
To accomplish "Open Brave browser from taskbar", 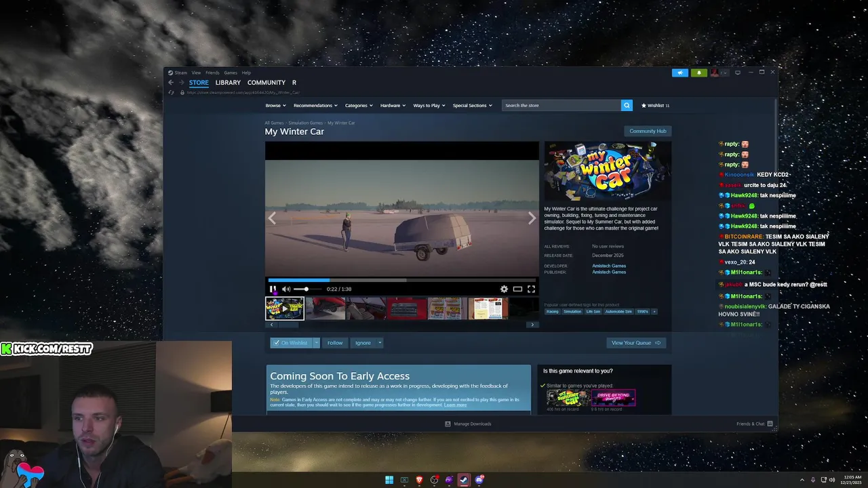I will coord(419,480).
